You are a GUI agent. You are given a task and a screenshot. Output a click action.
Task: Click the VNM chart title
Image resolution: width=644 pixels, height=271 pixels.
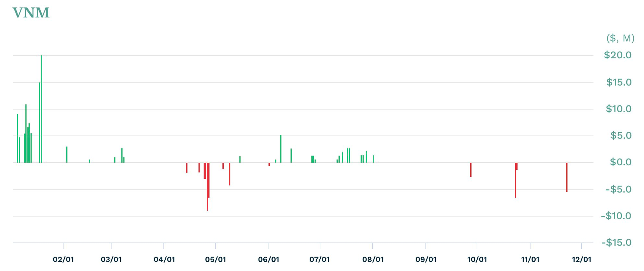[x=31, y=13]
